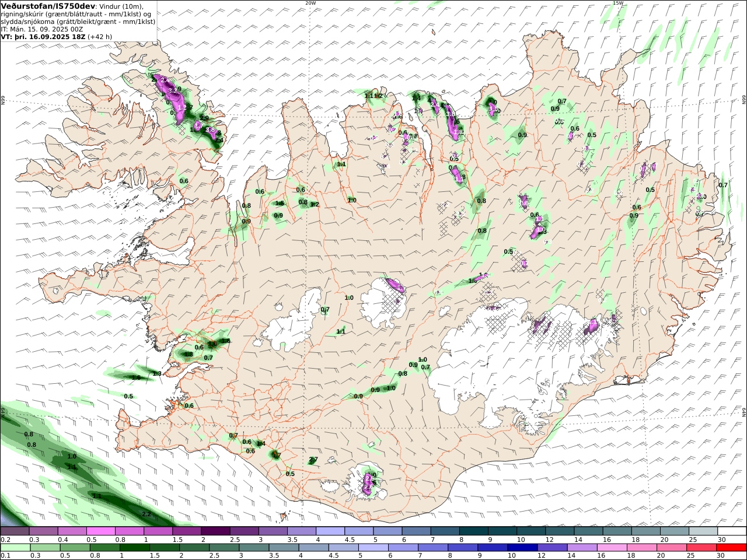The image size is (747, 560).
Task: Select the 1.5 magenta swatch in snow legend
Action: [x=186, y=531]
